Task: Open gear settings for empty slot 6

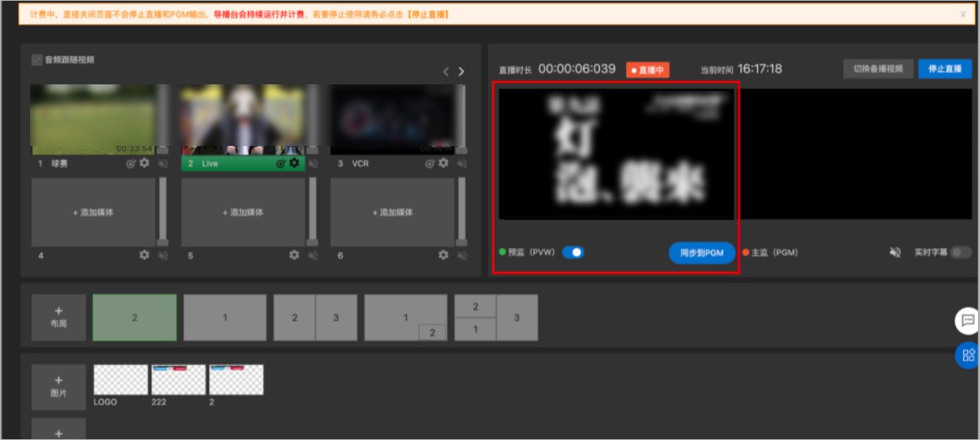Action: [444, 254]
